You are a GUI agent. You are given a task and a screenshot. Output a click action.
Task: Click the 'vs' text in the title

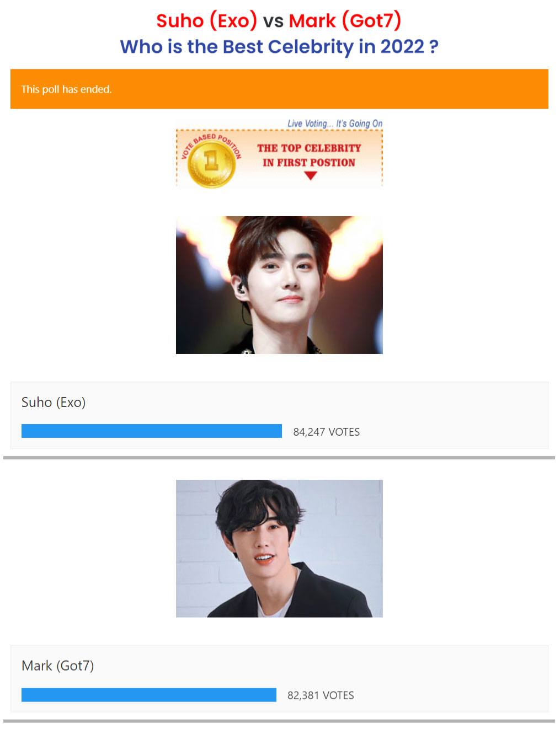(273, 22)
